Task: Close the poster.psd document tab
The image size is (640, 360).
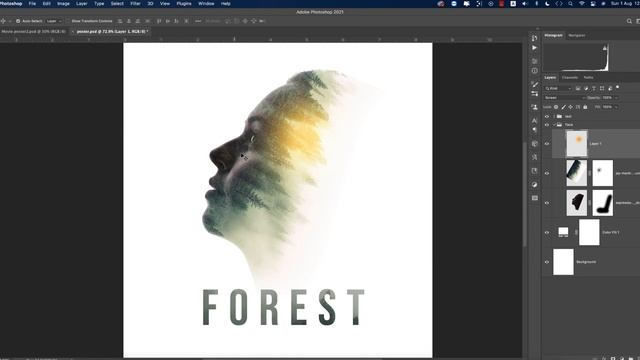Action: pyautogui.click(x=73, y=31)
